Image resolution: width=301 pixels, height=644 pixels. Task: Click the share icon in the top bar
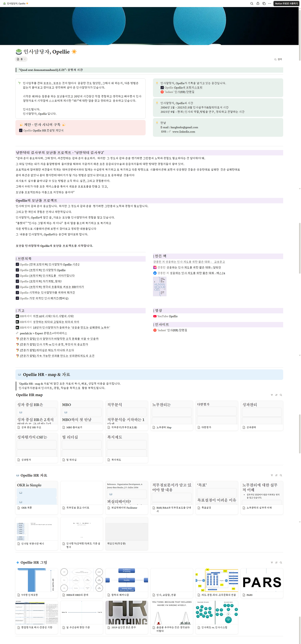tap(258, 4)
